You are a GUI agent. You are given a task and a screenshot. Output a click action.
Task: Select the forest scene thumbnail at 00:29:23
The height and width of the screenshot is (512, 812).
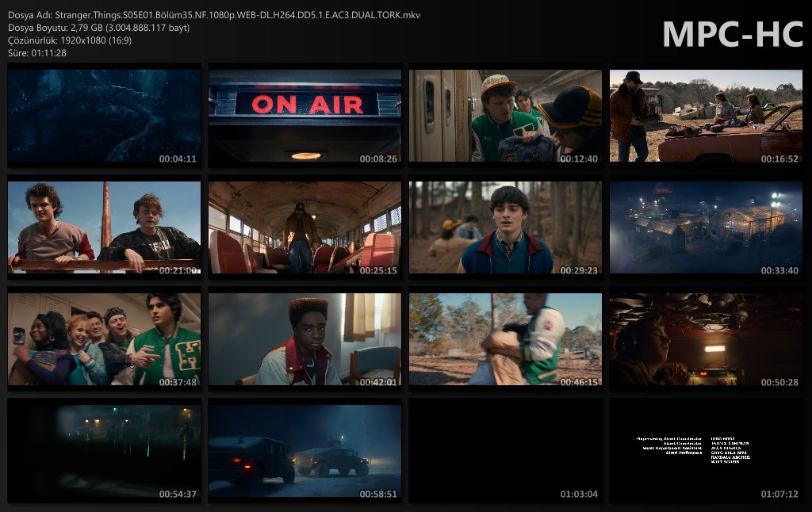pos(505,227)
